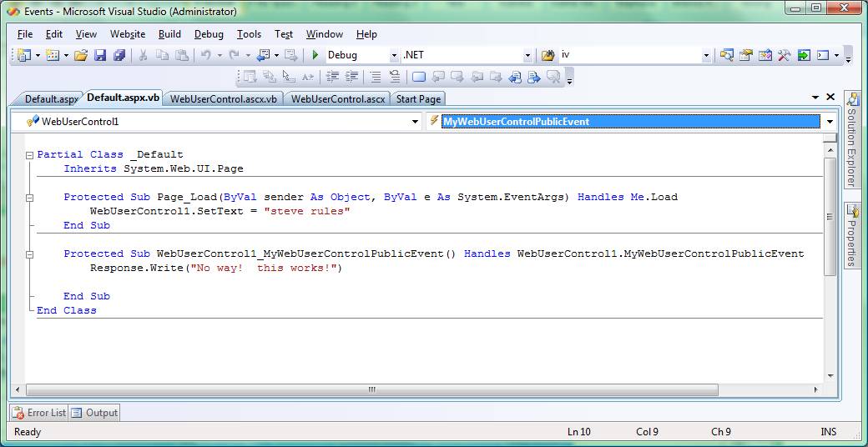Click the Paste clipboard icon

[x=181, y=55]
